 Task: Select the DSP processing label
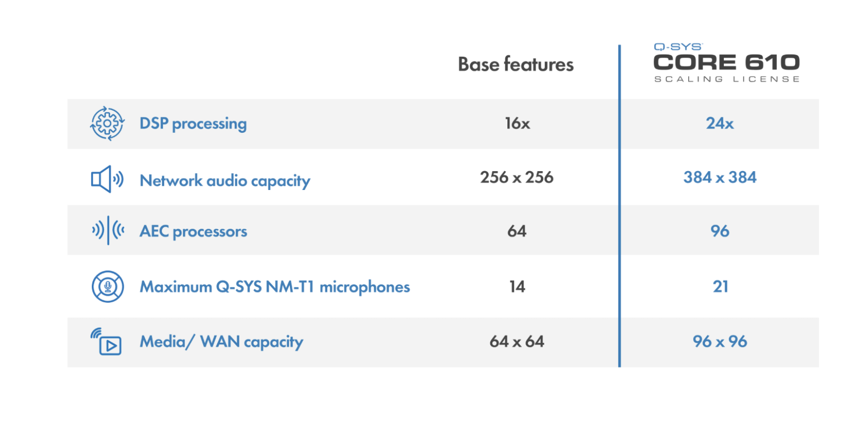193,124
